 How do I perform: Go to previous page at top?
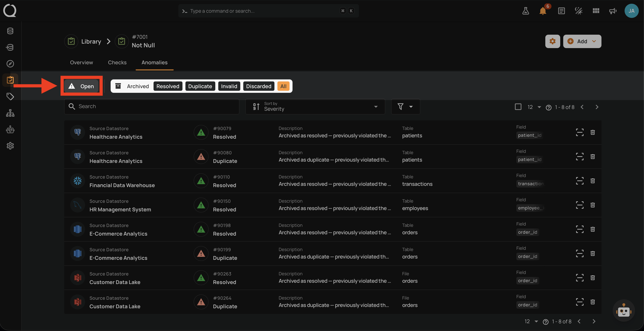[582, 107]
